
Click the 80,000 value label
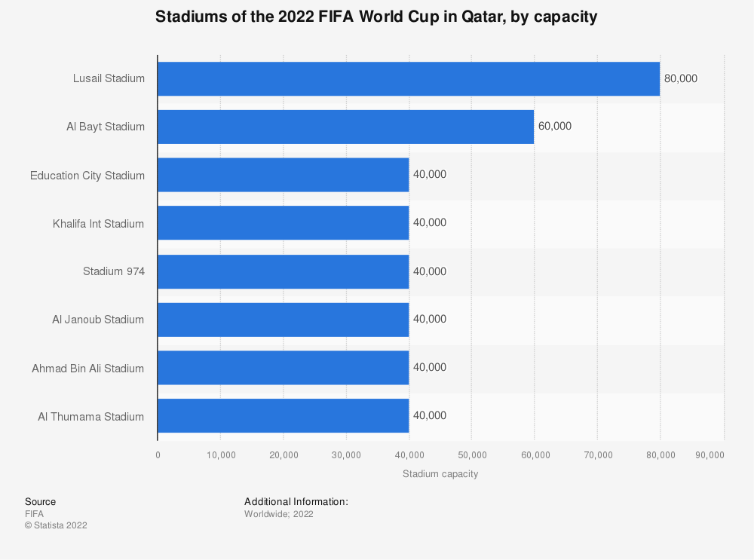(x=681, y=78)
